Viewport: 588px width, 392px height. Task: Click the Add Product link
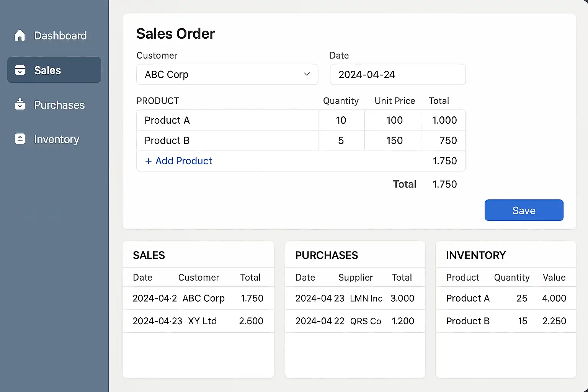point(183,161)
